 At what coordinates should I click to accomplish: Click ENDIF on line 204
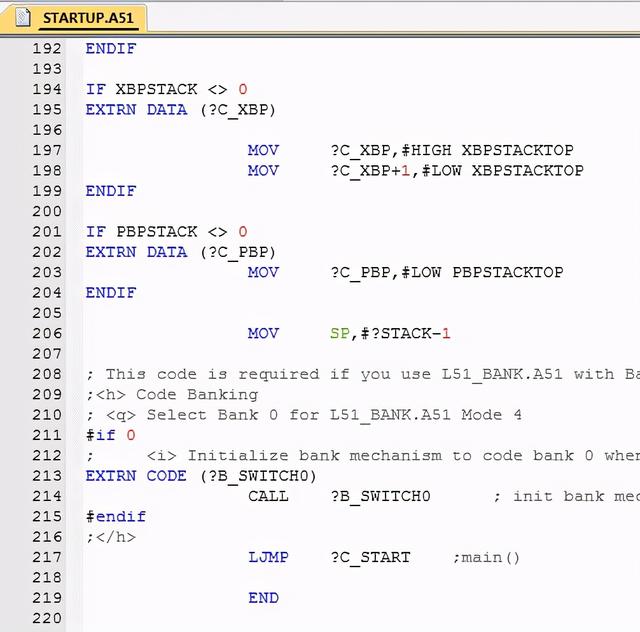click(x=111, y=293)
